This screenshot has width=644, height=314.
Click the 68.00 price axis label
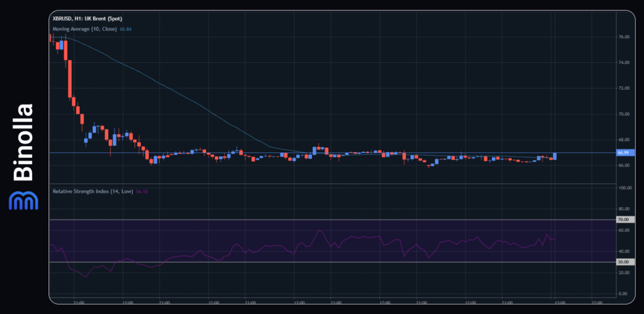pyautogui.click(x=623, y=140)
